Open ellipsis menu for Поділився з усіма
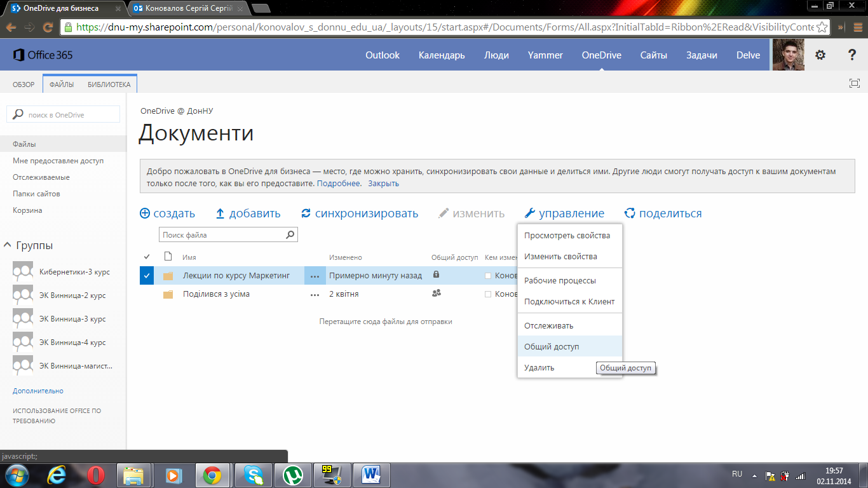The height and width of the screenshot is (488, 868). [x=315, y=294]
